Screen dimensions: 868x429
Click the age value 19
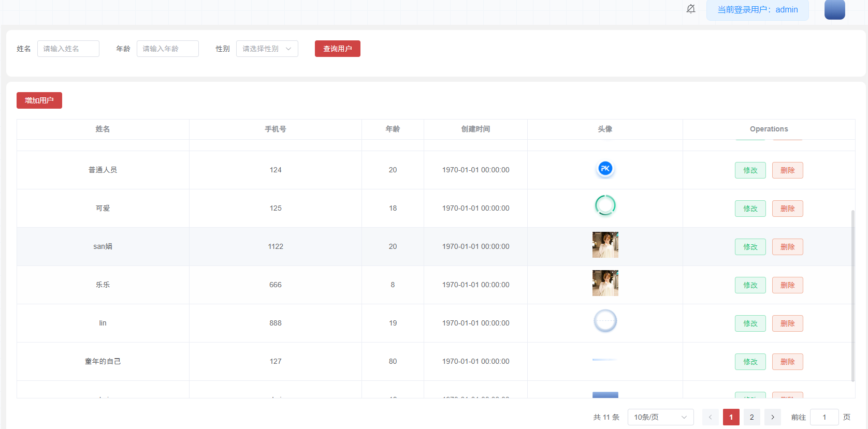coord(393,323)
